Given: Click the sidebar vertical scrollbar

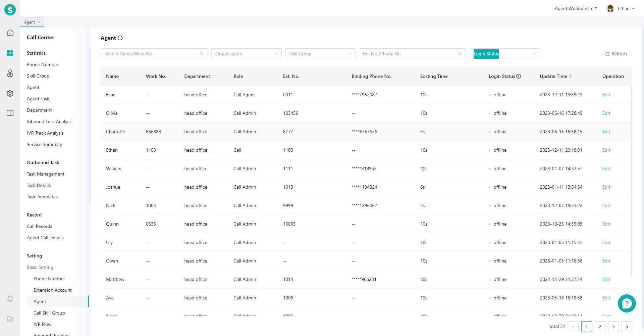Looking at the screenshot, I should click(x=90, y=126).
